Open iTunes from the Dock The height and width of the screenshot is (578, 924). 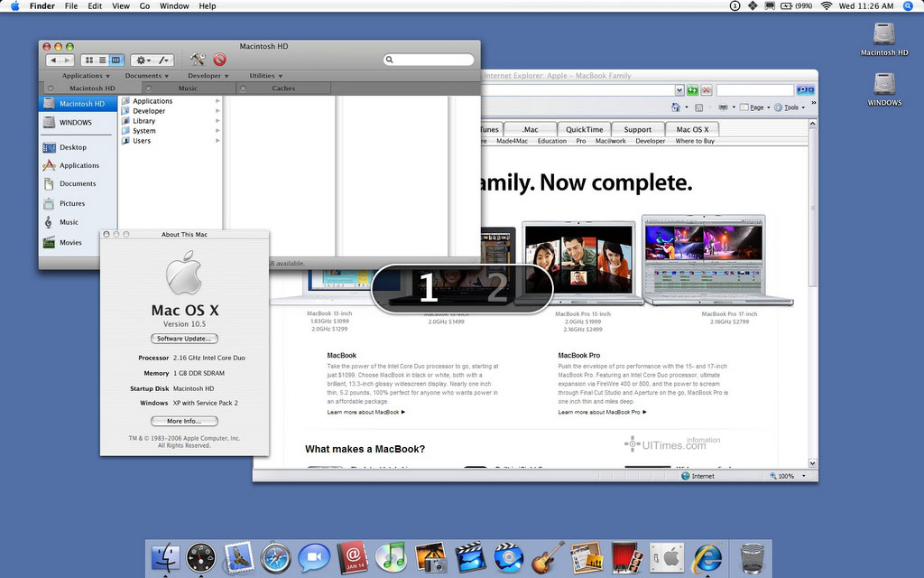390,557
